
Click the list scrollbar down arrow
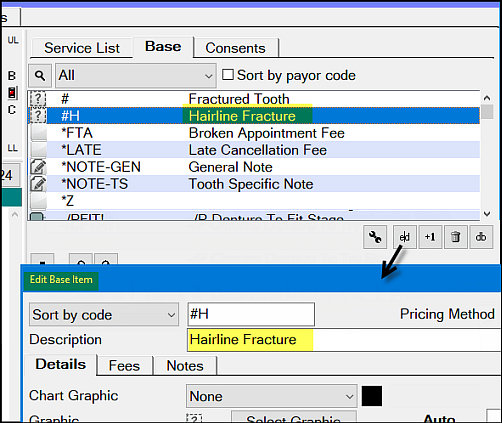pos(487,214)
